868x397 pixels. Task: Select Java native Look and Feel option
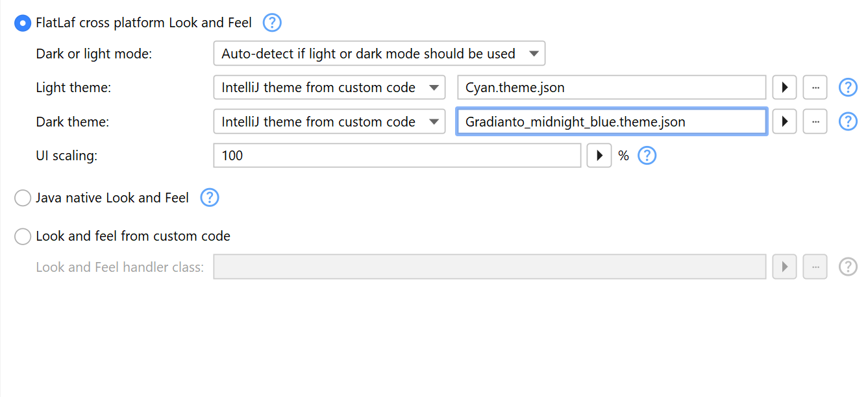tap(23, 198)
